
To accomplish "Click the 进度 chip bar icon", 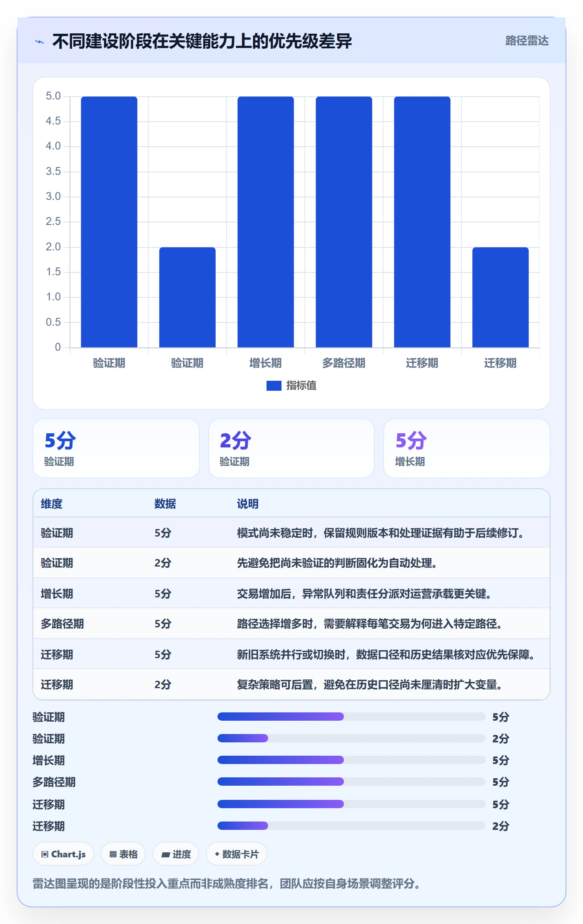I will point(165,854).
